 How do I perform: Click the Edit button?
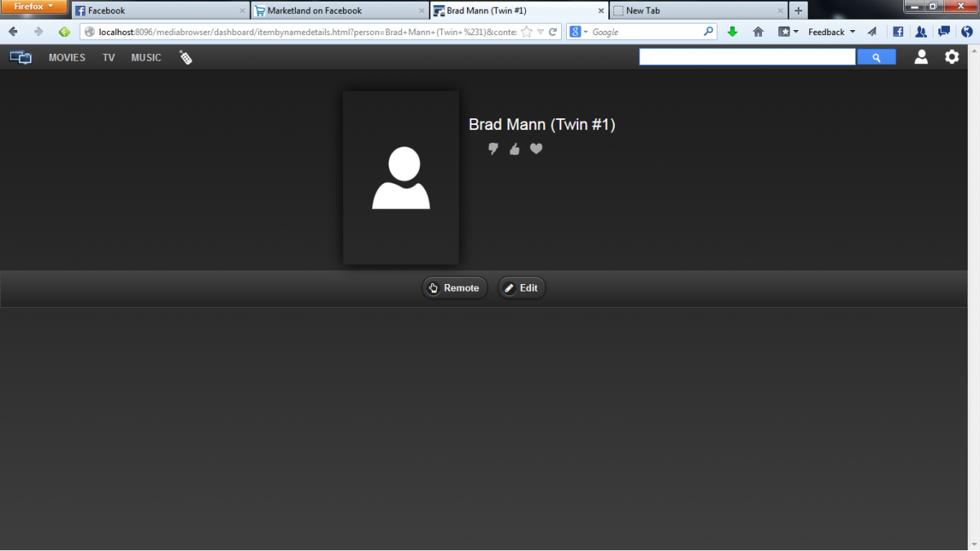click(x=522, y=288)
